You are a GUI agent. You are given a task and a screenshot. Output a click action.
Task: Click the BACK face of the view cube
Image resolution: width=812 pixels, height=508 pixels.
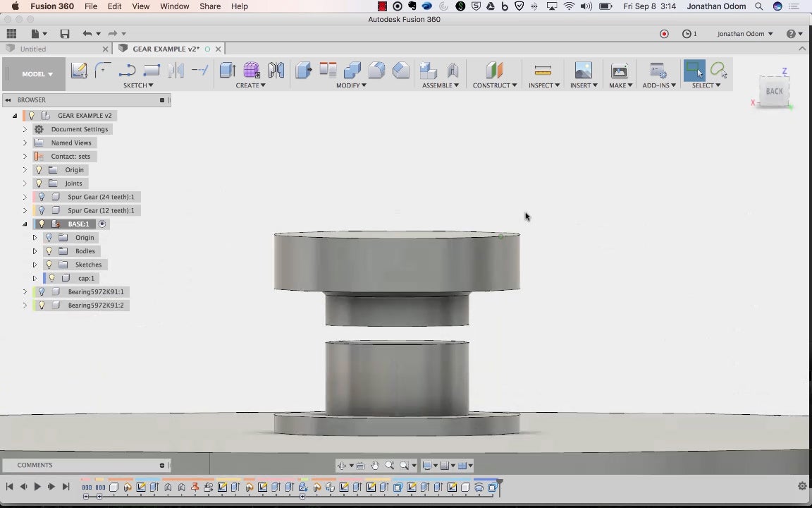[x=774, y=92]
